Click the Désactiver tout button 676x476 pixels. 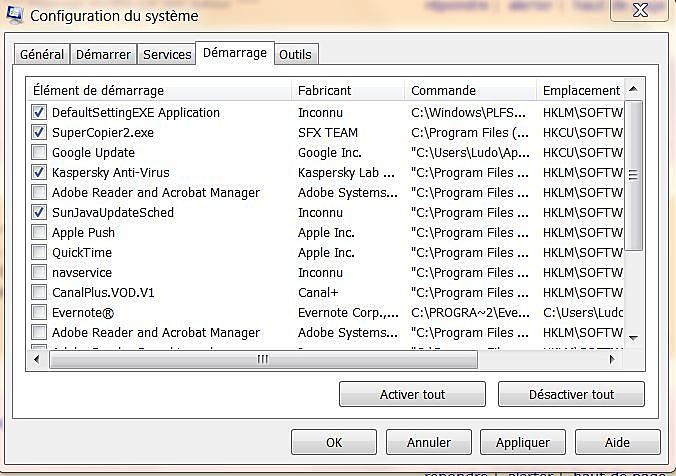tap(571, 394)
